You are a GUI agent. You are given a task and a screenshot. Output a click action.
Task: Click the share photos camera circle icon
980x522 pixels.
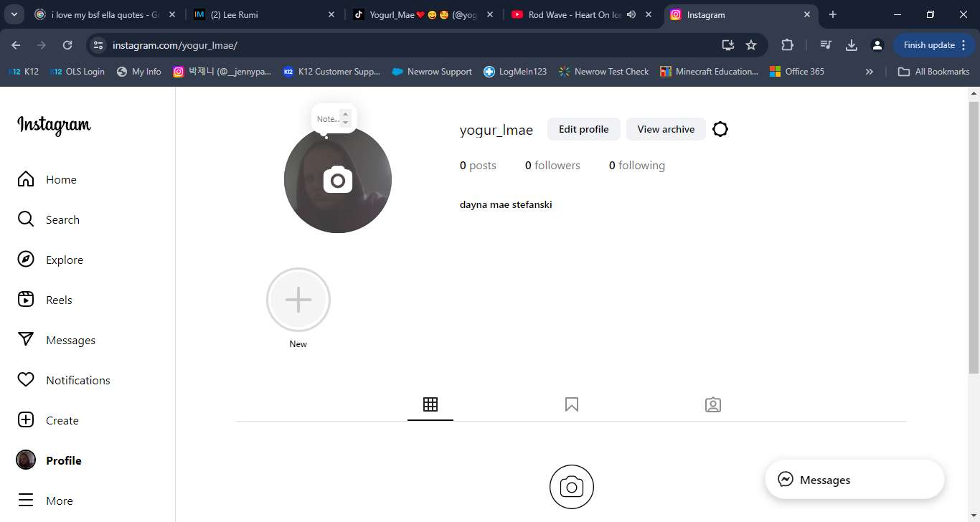572,488
